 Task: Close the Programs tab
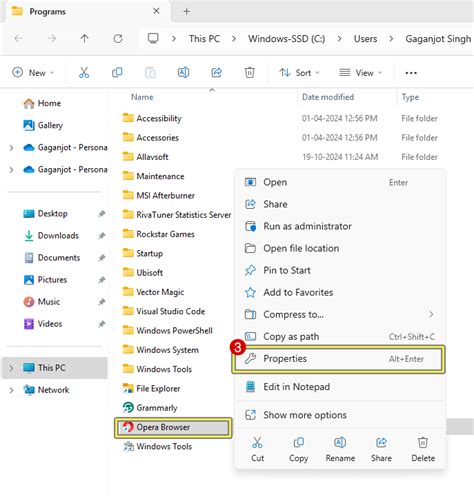click(x=156, y=11)
